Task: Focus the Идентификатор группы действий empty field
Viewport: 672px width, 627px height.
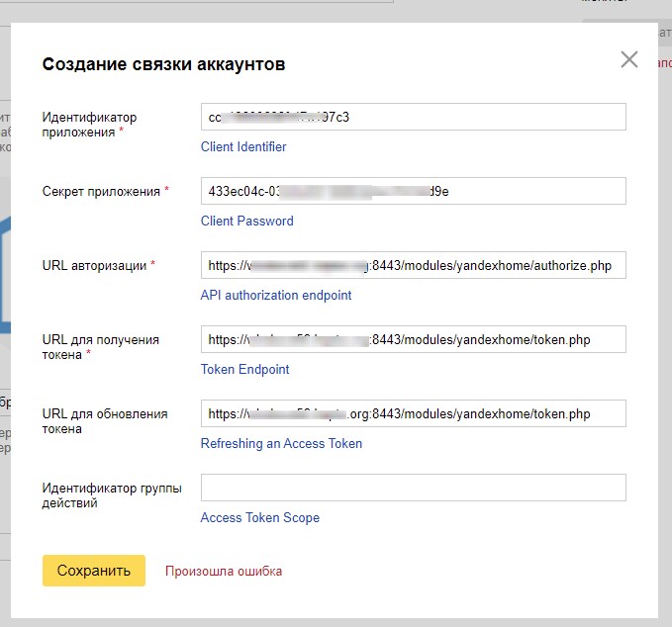Action: [x=413, y=488]
